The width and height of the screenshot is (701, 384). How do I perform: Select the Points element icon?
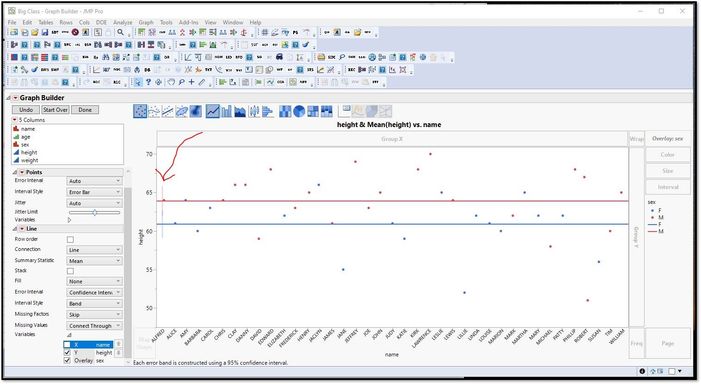(x=140, y=111)
